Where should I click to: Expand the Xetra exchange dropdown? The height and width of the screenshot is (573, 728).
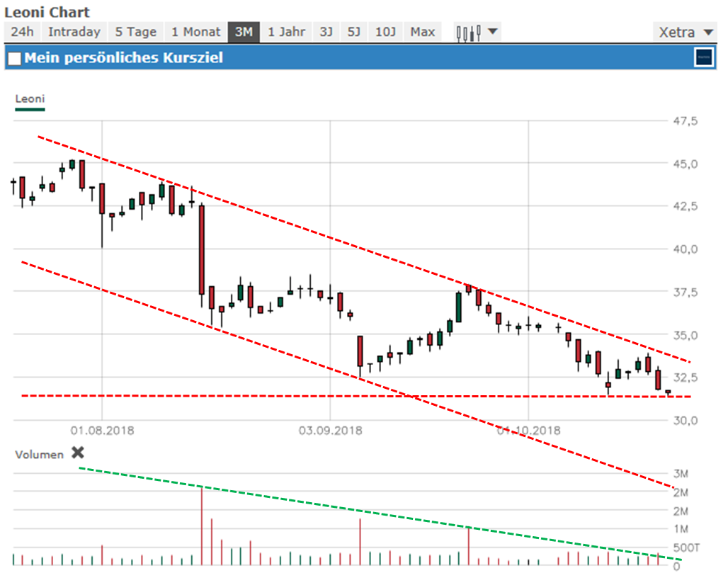[686, 32]
